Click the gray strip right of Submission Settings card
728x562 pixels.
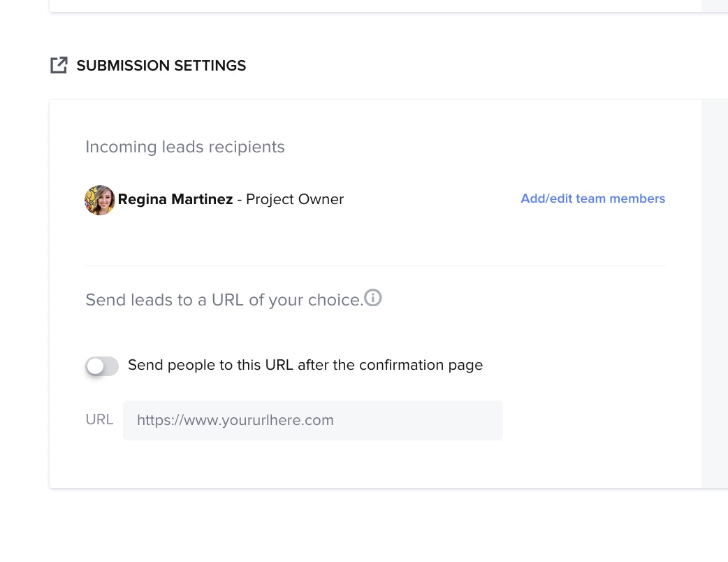point(714,294)
